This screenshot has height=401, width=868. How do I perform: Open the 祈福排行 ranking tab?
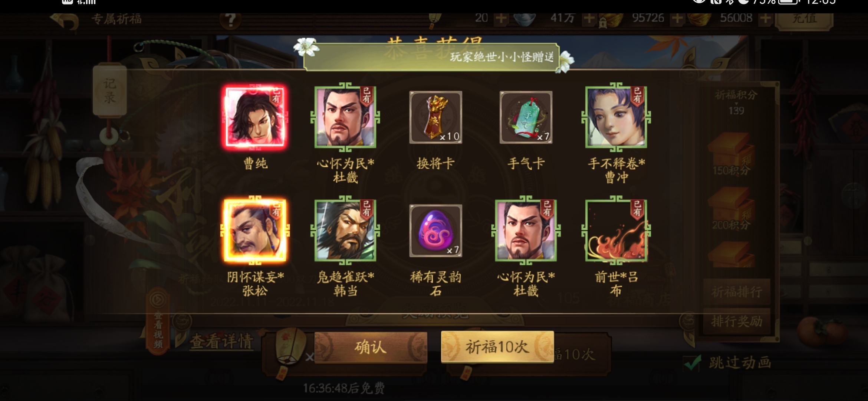[737, 292]
